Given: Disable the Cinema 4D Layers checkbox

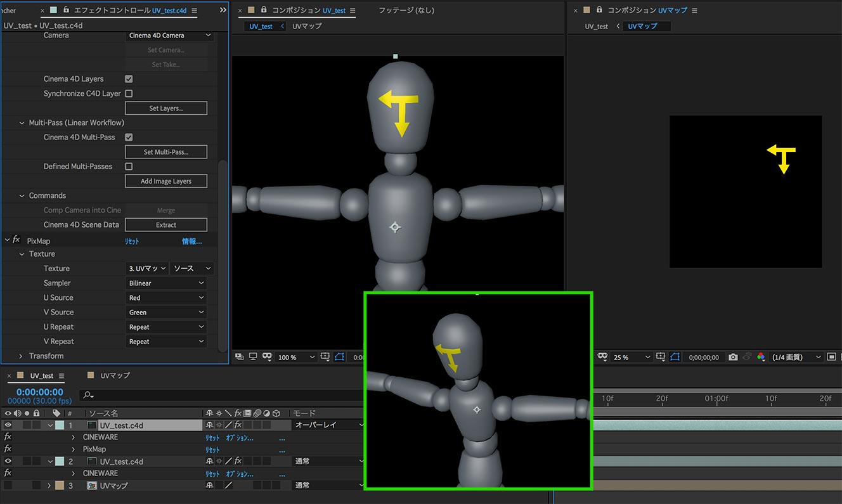Looking at the screenshot, I should (x=129, y=79).
